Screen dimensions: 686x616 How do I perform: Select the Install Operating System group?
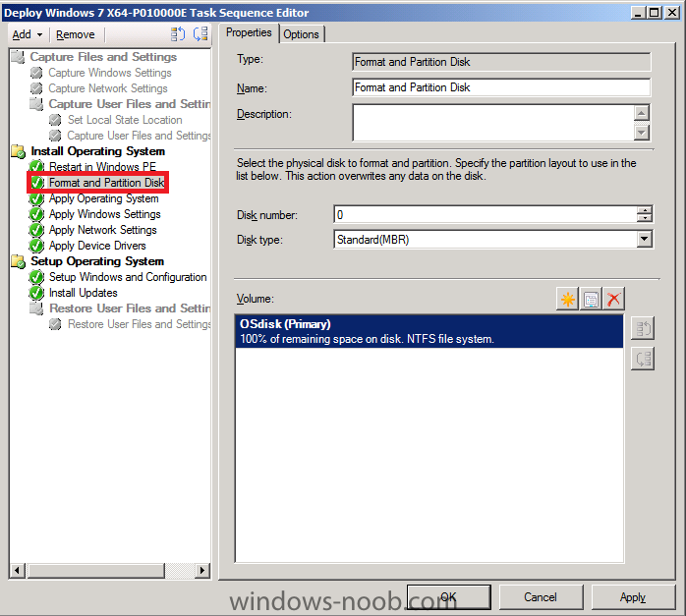(x=98, y=151)
